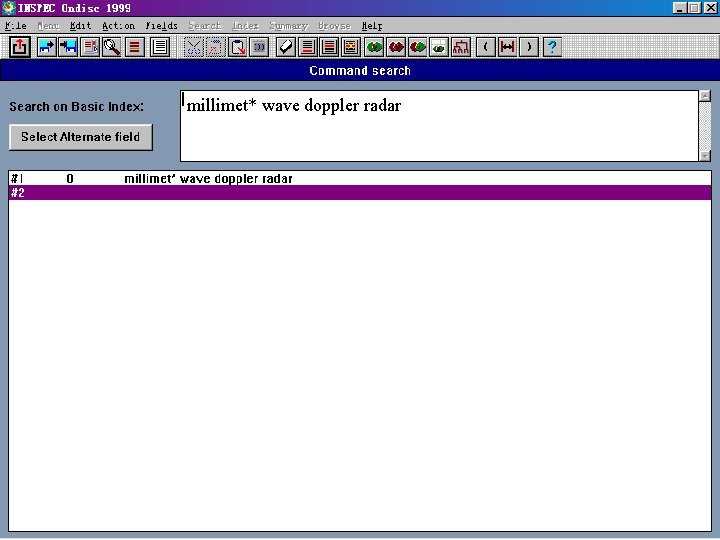Click the green overlapping circles AND icon

(x=374, y=47)
